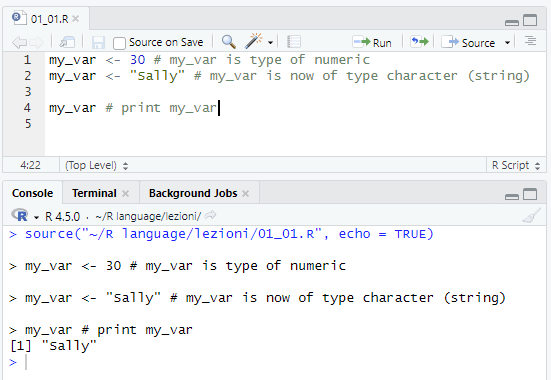
Task: Switch to the Console tab
Action: pyautogui.click(x=32, y=193)
